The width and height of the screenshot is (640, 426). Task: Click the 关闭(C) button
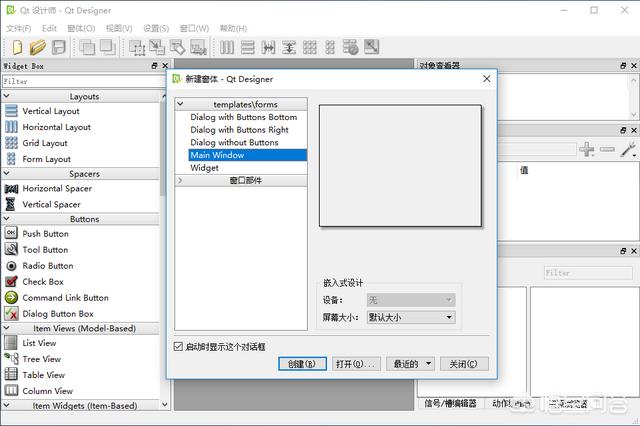[464, 364]
